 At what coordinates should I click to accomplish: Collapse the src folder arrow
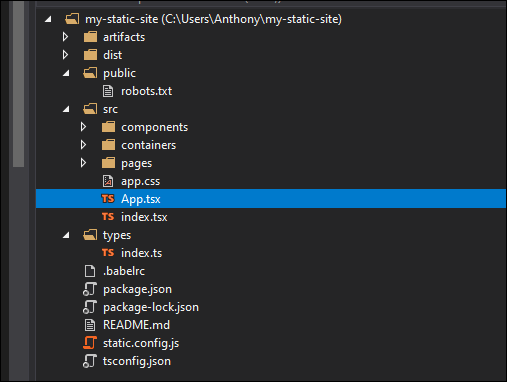(66, 109)
